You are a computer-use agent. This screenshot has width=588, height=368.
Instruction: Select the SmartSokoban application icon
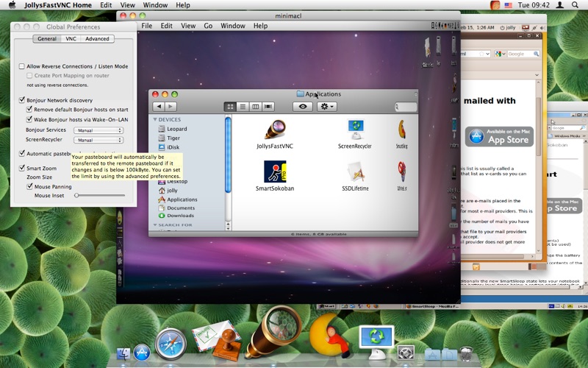tap(275, 172)
